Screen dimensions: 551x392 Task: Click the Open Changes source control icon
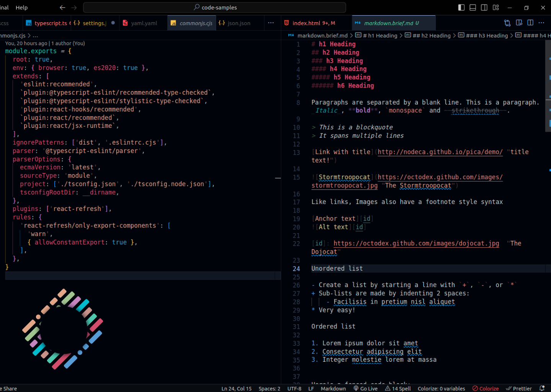(x=507, y=23)
